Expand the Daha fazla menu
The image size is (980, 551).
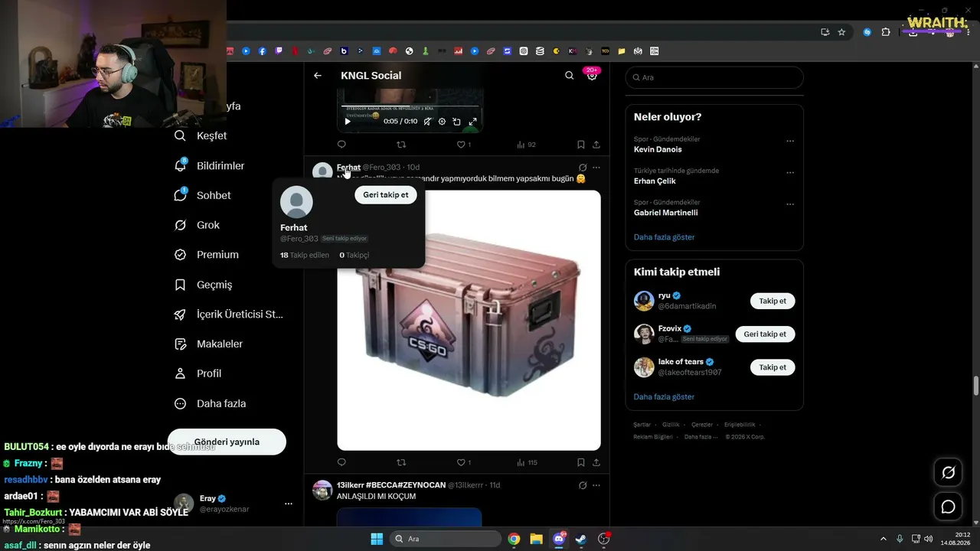point(211,403)
